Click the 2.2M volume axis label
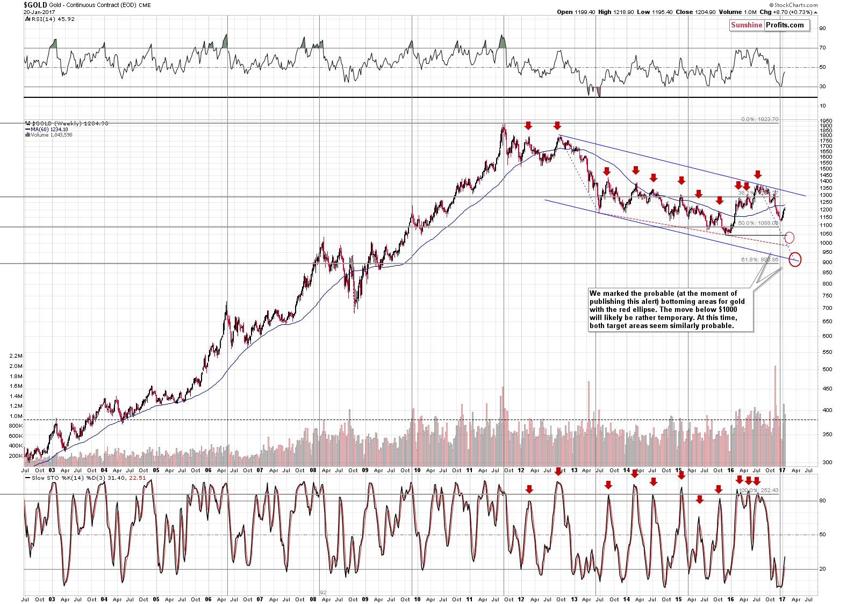Image resolution: width=868 pixels, height=604 pixels. [16, 356]
